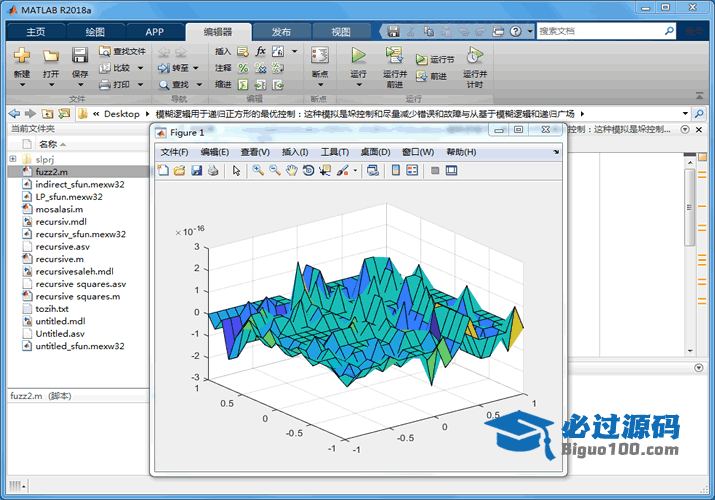
Task: Toggle the Pan hand tool
Action: [x=291, y=170]
